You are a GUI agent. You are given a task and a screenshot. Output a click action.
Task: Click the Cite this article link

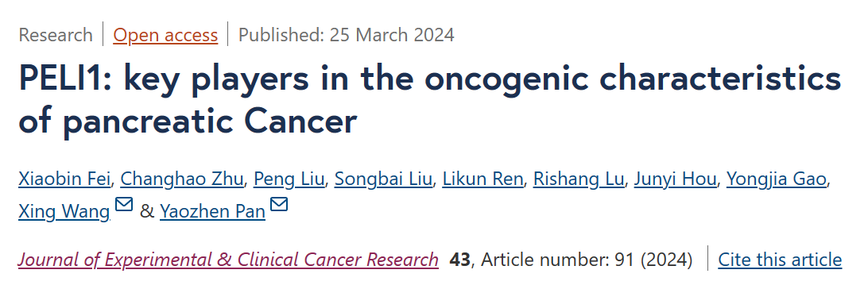(x=780, y=259)
